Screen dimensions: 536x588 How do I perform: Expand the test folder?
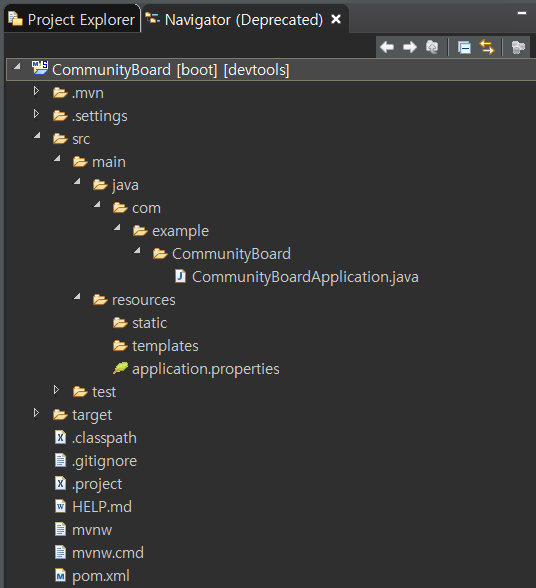click(56, 390)
